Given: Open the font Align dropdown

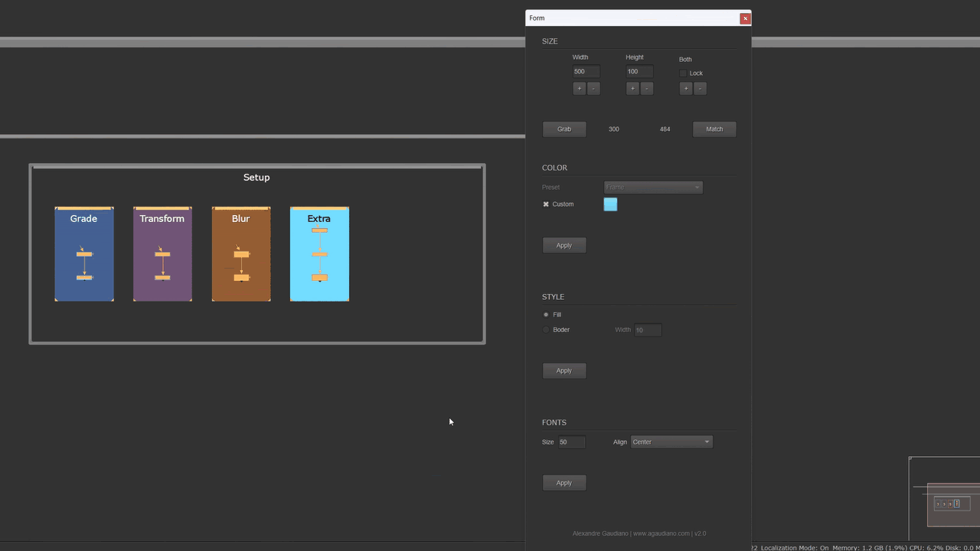Looking at the screenshot, I should 671,442.
